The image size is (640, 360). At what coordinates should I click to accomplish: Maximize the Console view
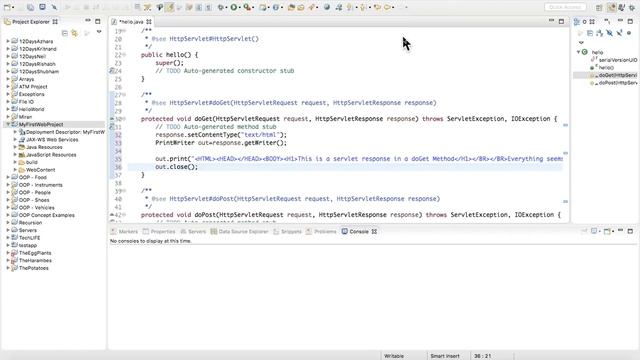tap(630, 231)
